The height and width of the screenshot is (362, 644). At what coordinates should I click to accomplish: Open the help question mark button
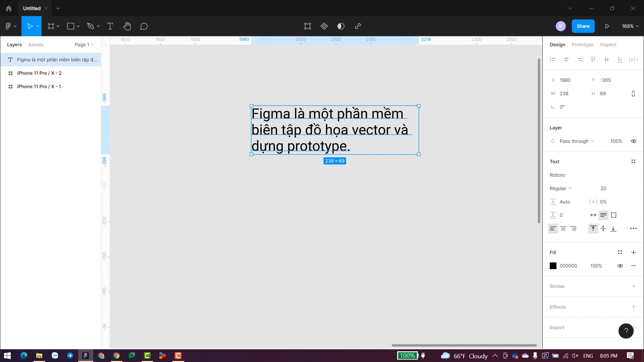point(626,331)
